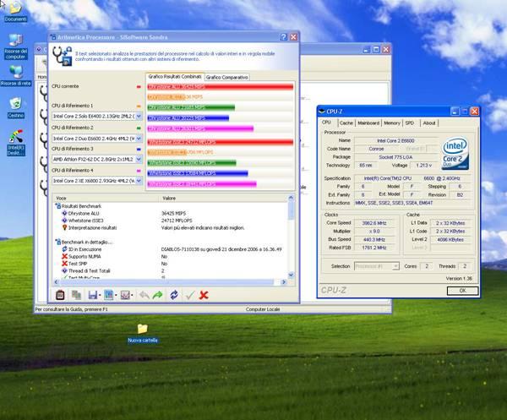Expand CPU di Riferimento 2 dropdown
The image size is (507, 420).
[x=139, y=137]
